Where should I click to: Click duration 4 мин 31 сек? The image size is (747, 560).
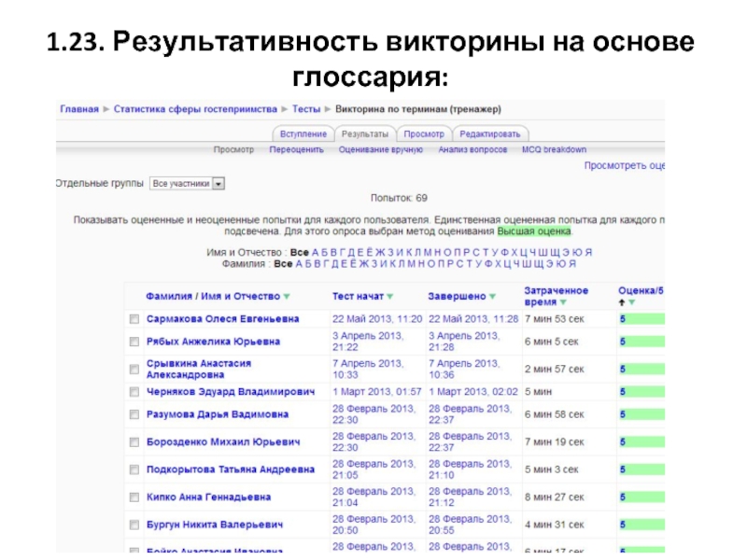pos(554,525)
